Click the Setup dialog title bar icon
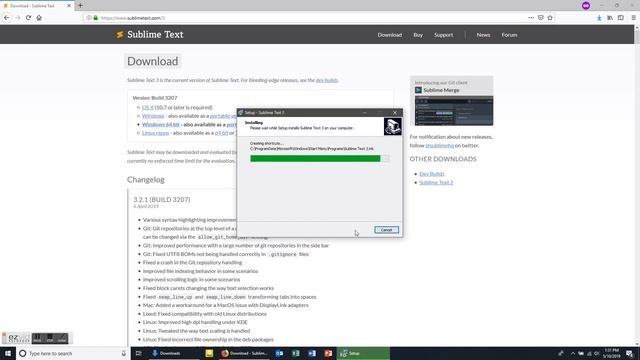This screenshot has height=360, width=640. (x=240, y=113)
